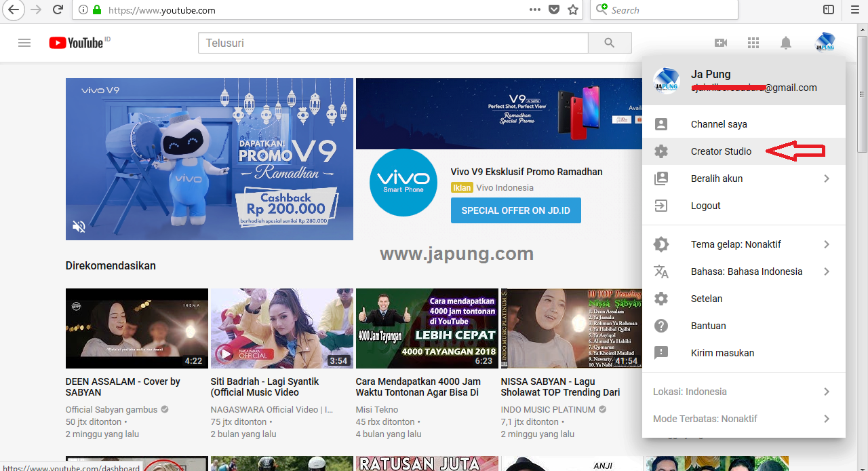The height and width of the screenshot is (471, 868).
Task: Reload the page with refresh icon
Action: click(58, 10)
